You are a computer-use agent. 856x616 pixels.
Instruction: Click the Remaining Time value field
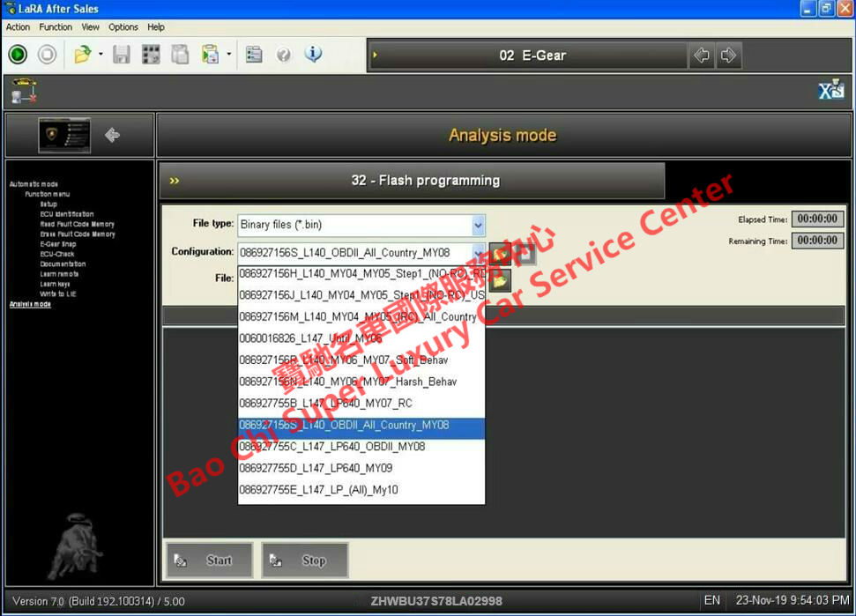817,241
